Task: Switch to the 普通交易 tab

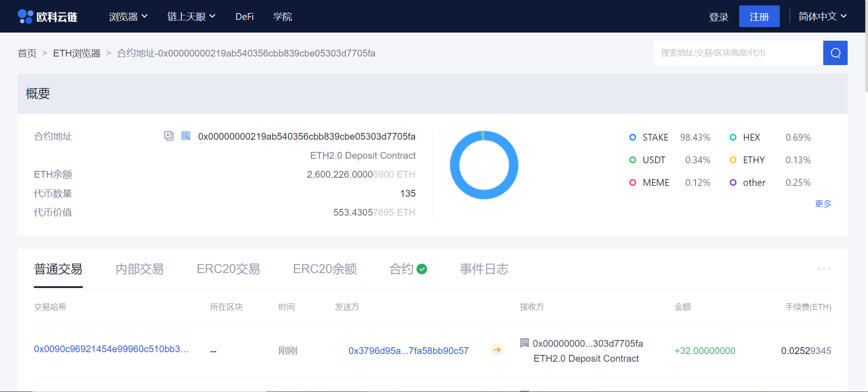Action: coord(58,269)
